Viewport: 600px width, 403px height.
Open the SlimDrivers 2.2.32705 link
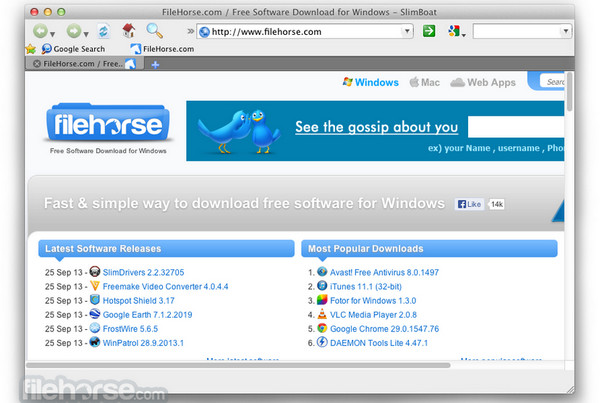pos(143,272)
